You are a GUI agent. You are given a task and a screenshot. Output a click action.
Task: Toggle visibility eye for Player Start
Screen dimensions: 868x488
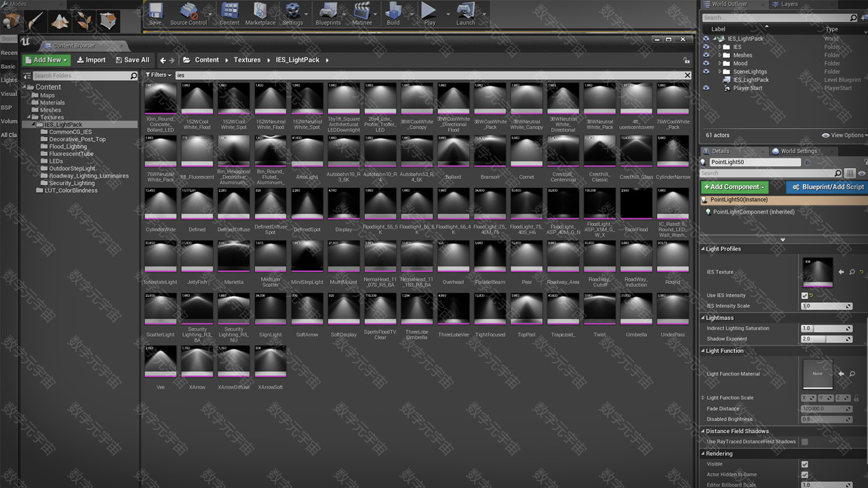click(706, 88)
